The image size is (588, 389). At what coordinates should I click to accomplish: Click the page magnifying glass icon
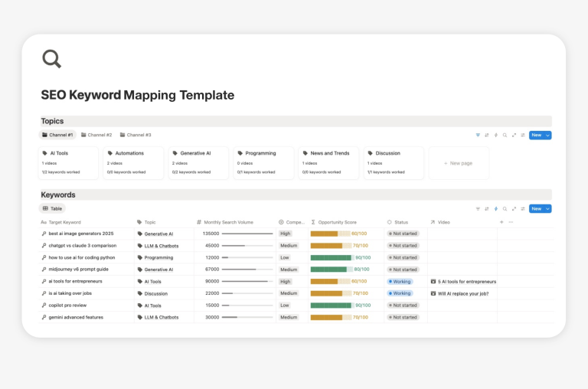point(52,59)
